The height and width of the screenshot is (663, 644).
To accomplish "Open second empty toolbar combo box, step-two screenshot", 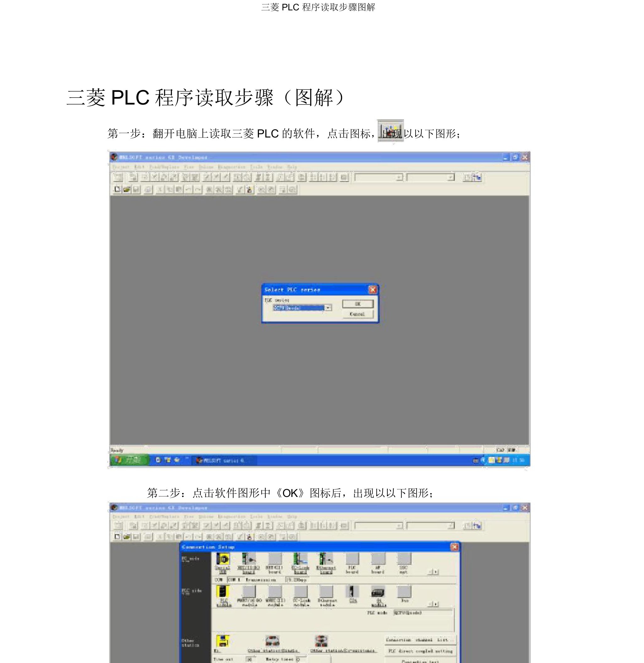I will click(431, 526).
